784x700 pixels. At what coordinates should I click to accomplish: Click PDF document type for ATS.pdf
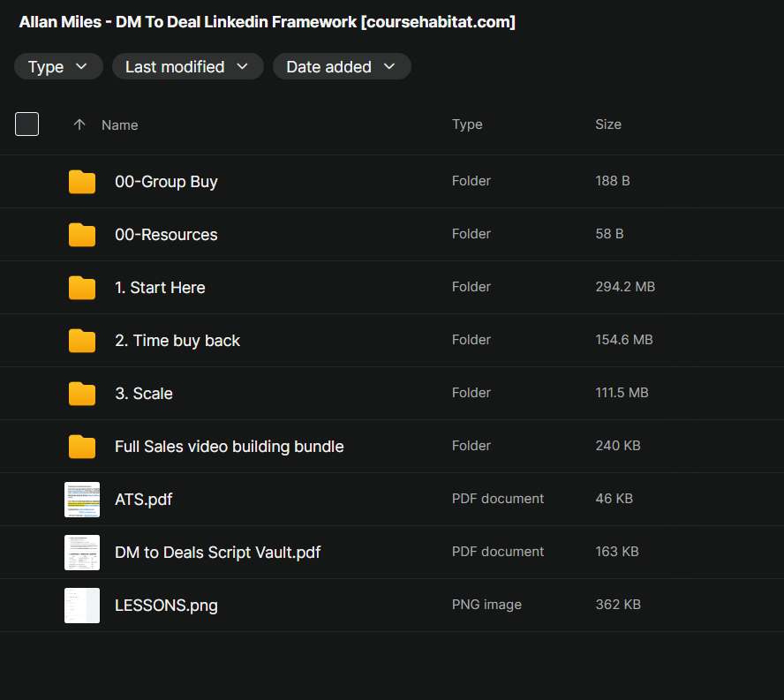pyautogui.click(x=497, y=499)
